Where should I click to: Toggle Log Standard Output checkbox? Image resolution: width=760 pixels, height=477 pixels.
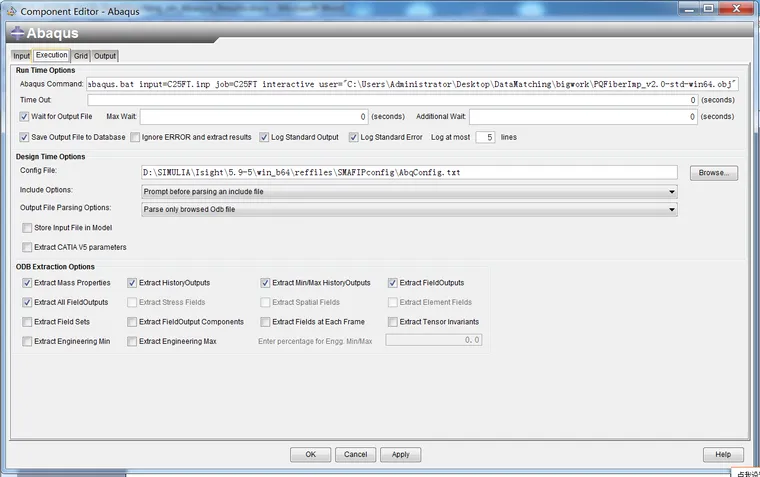(x=264, y=138)
